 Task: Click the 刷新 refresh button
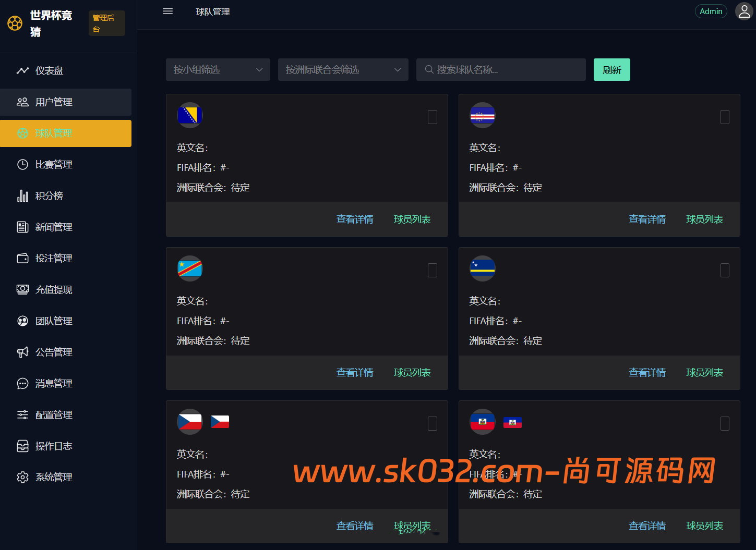[611, 69]
